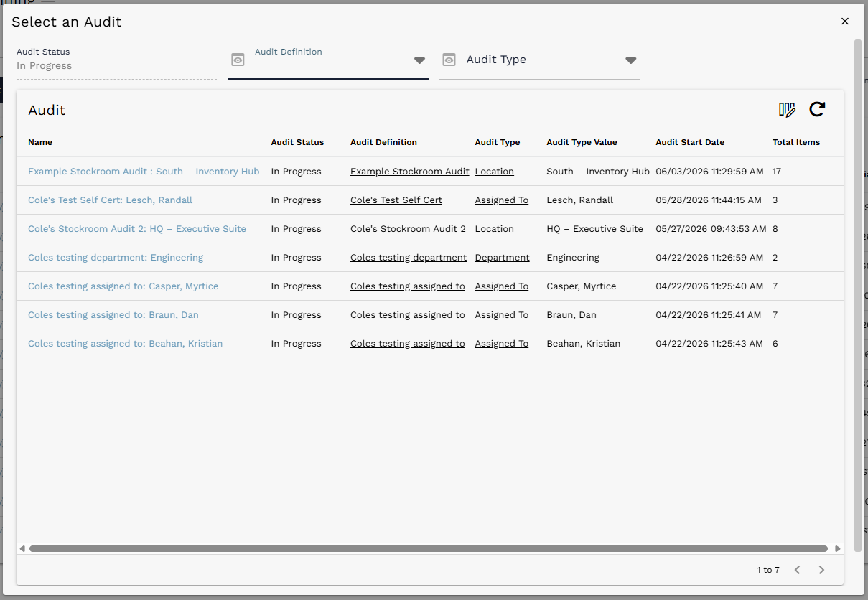Screen dimensions: 868x600
Task: Click In Progress status in Engineering row
Action: tap(296, 258)
